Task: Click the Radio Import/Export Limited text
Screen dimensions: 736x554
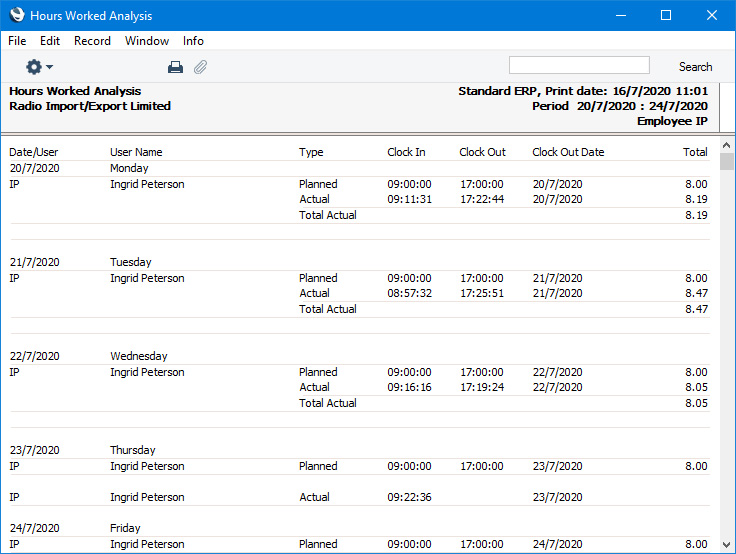Action: [x=90, y=106]
